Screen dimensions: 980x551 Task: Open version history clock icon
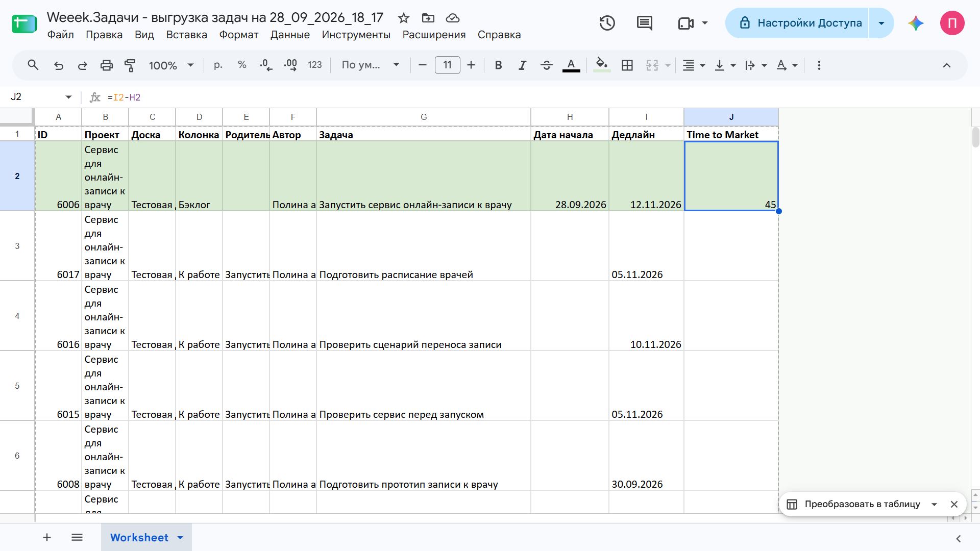tap(607, 23)
